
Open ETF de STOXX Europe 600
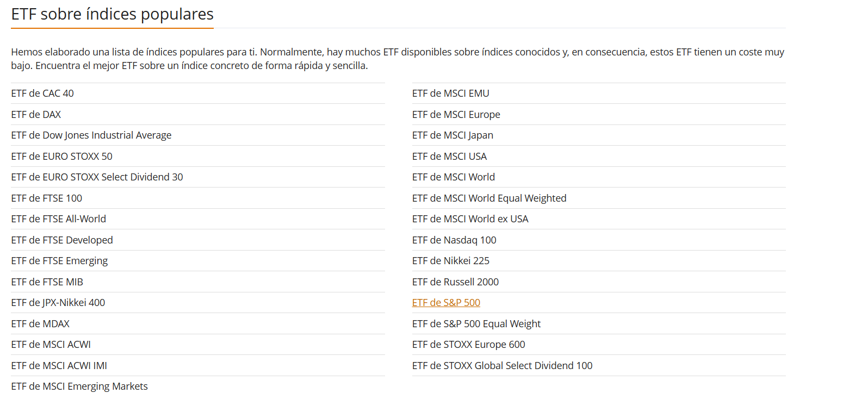pyautogui.click(x=468, y=345)
